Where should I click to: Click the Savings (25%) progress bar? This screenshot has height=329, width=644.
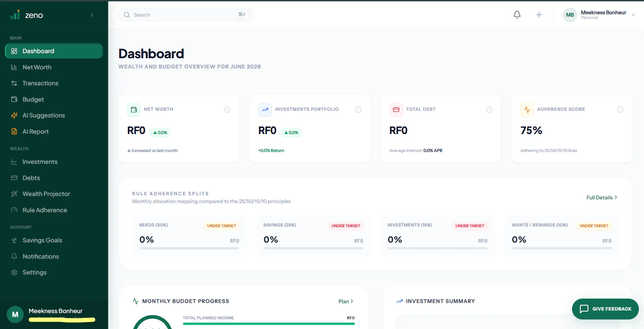coord(313,248)
